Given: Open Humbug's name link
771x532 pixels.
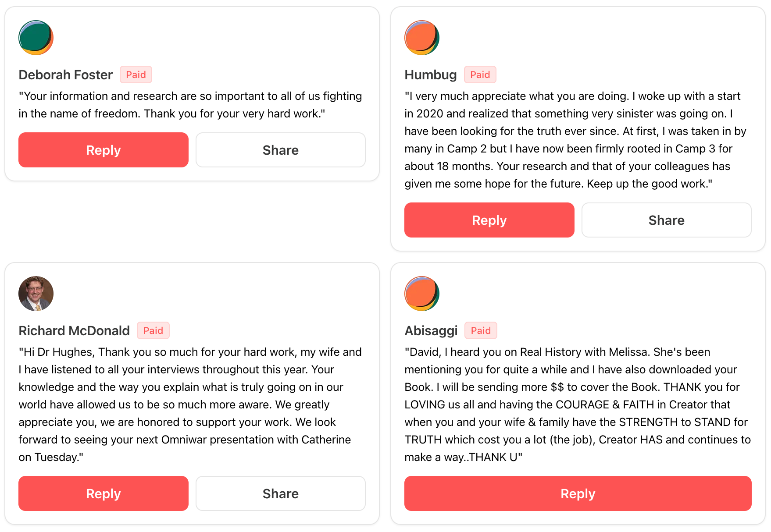Looking at the screenshot, I should 431,75.
